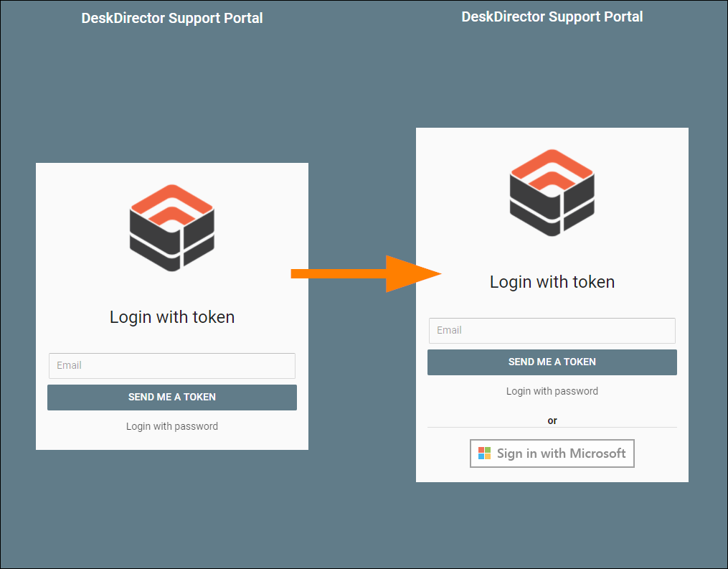Click the 'or' separator text
This screenshot has width=728, height=569.
552,420
